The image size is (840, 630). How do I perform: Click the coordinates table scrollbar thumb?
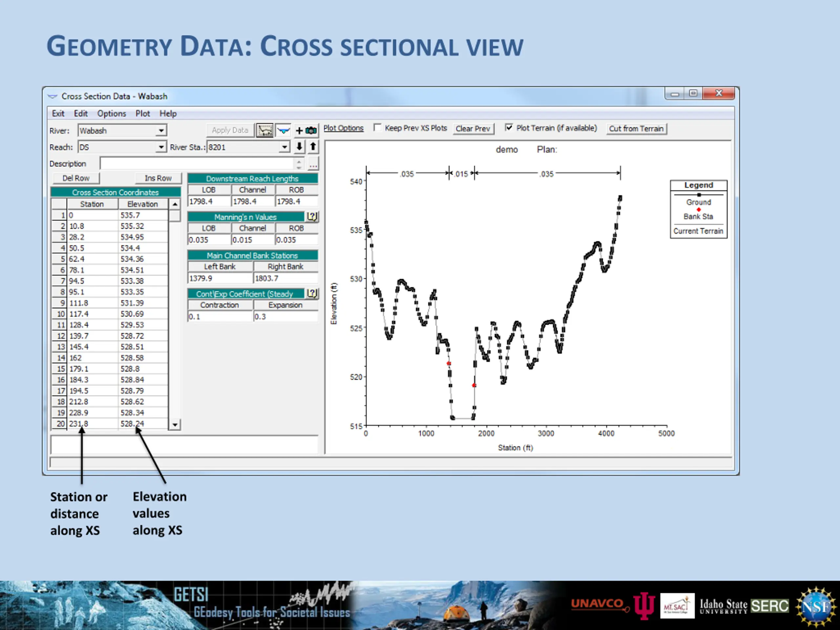175,216
